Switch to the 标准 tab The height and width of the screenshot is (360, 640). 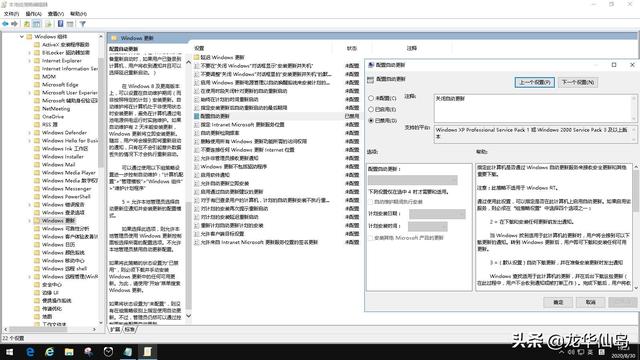(129, 329)
